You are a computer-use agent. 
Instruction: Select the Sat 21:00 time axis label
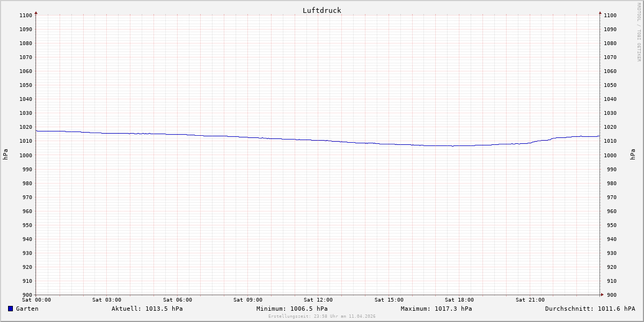(x=530, y=300)
